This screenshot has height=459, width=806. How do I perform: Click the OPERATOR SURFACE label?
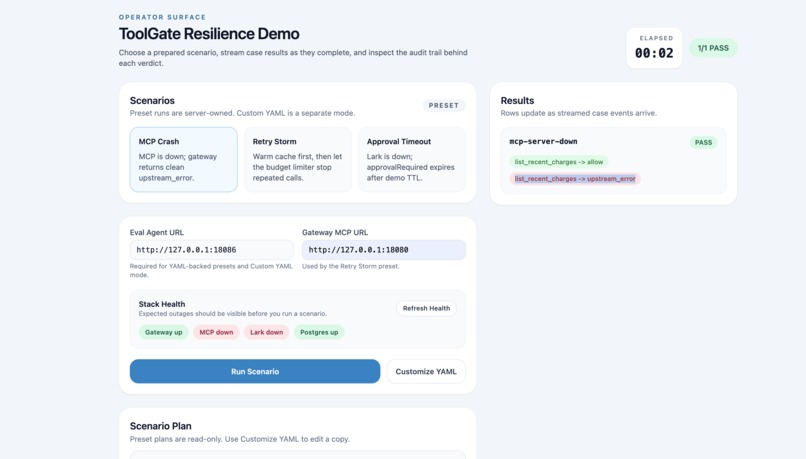coord(162,17)
